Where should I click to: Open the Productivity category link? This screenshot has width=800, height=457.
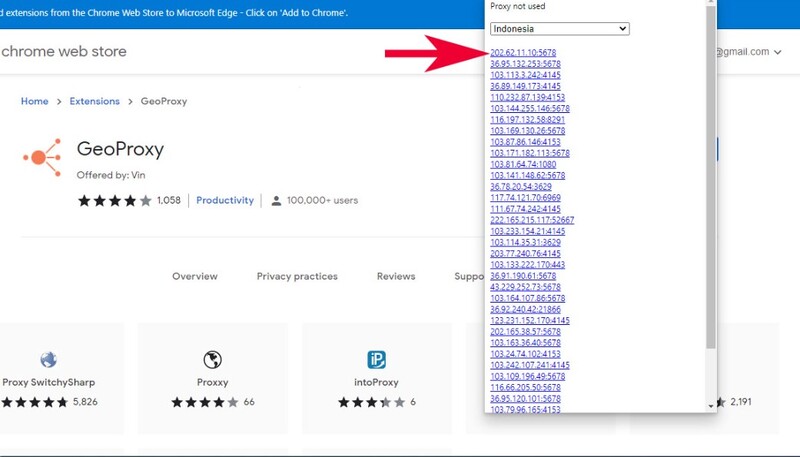tap(224, 200)
